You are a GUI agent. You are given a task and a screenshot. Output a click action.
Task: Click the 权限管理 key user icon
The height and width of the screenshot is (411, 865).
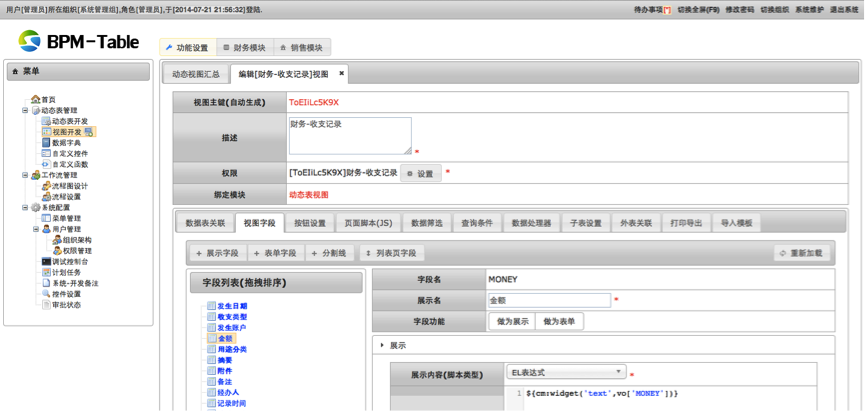click(x=57, y=250)
